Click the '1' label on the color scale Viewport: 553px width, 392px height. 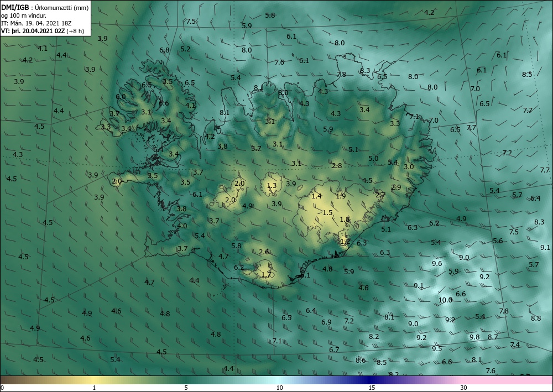click(x=94, y=388)
